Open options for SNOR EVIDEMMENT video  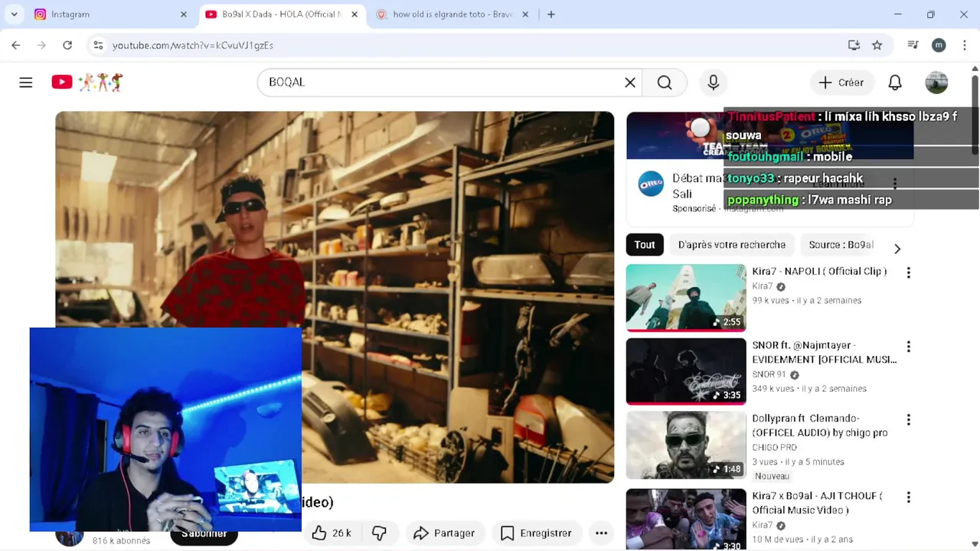pos(908,347)
